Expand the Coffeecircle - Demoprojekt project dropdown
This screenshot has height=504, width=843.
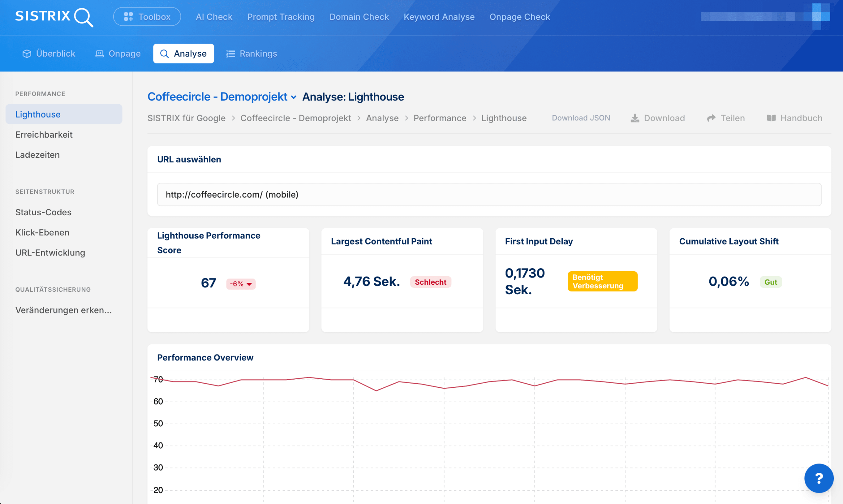point(222,97)
